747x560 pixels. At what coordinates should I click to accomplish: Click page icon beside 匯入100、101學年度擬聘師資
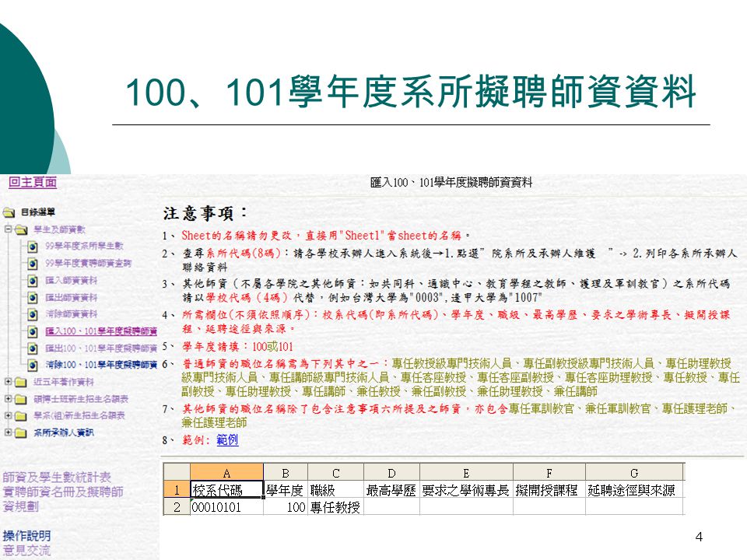(32, 331)
